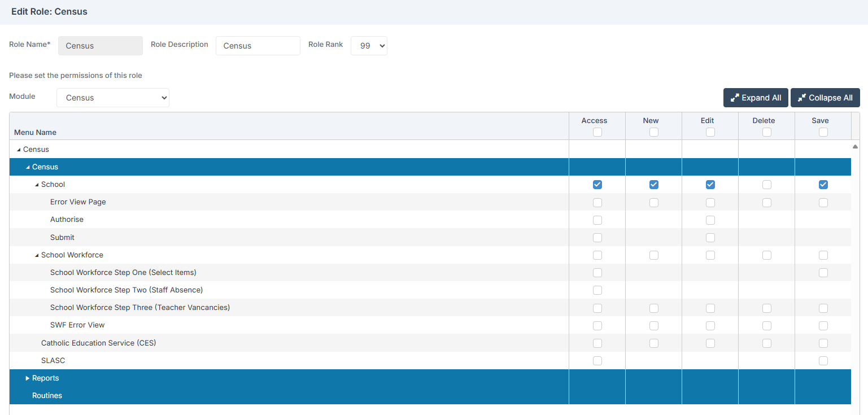Check Access for the Submit row
Image resolution: width=868 pixels, height=415 pixels.
(597, 237)
